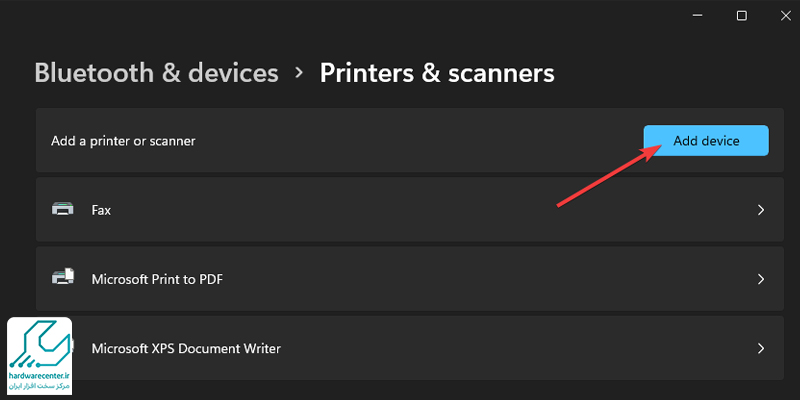Click the breadcrumb chevron separator

coord(299,73)
